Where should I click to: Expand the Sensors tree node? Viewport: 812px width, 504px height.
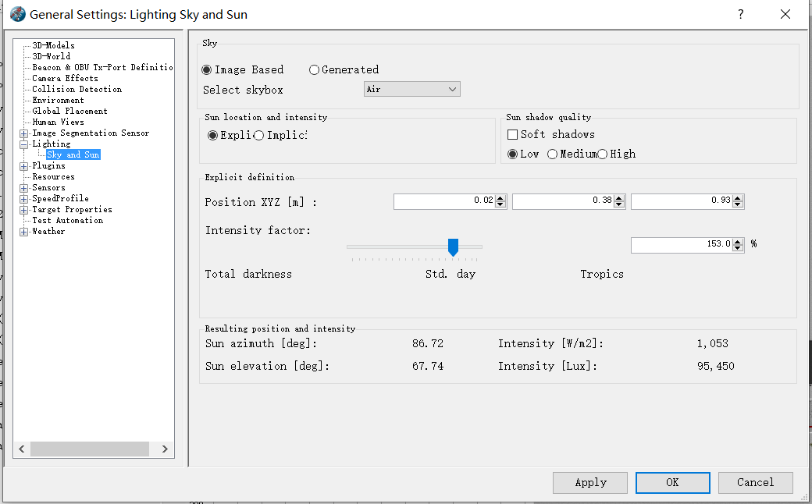[24, 188]
